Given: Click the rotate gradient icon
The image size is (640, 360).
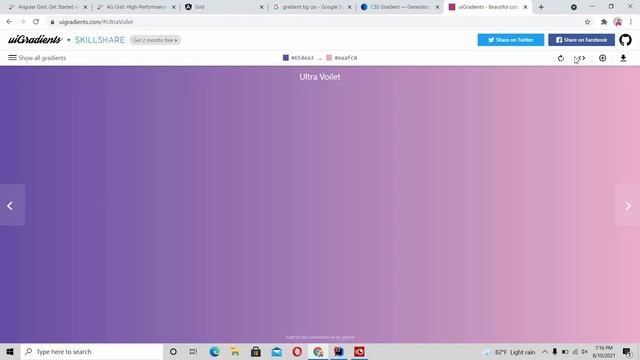Looking at the screenshot, I should click(561, 58).
